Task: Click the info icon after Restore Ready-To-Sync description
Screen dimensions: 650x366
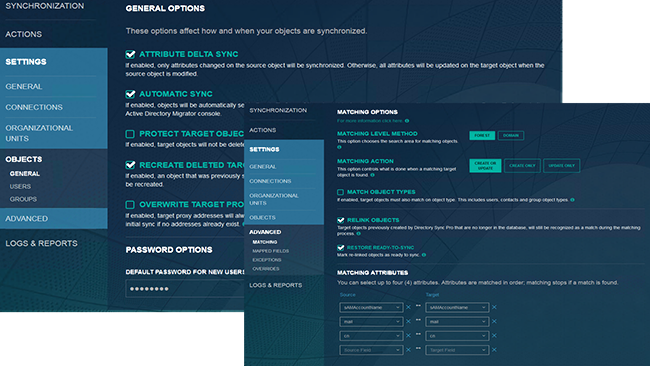Action: (x=424, y=255)
